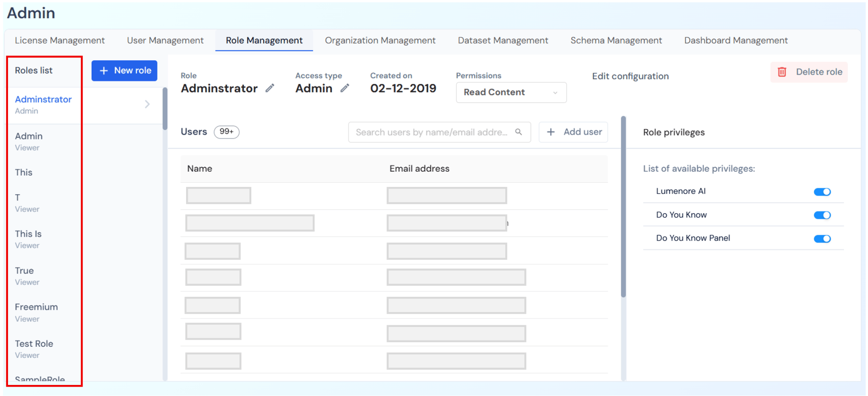Edit access type pencil icon beside Admin
This screenshot has height=396, width=868.
[345, 88]
